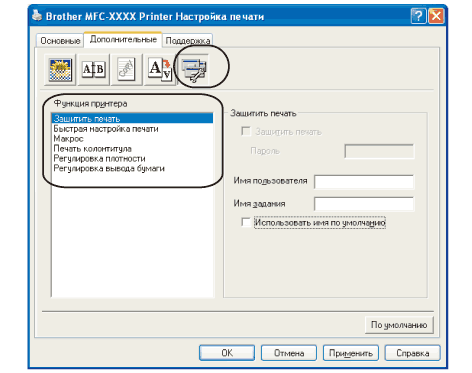Image resolution: width=472 pixels, height=373 pixels.
Task: Click the По умолчанию button
Action: click(x=399, y=325)
